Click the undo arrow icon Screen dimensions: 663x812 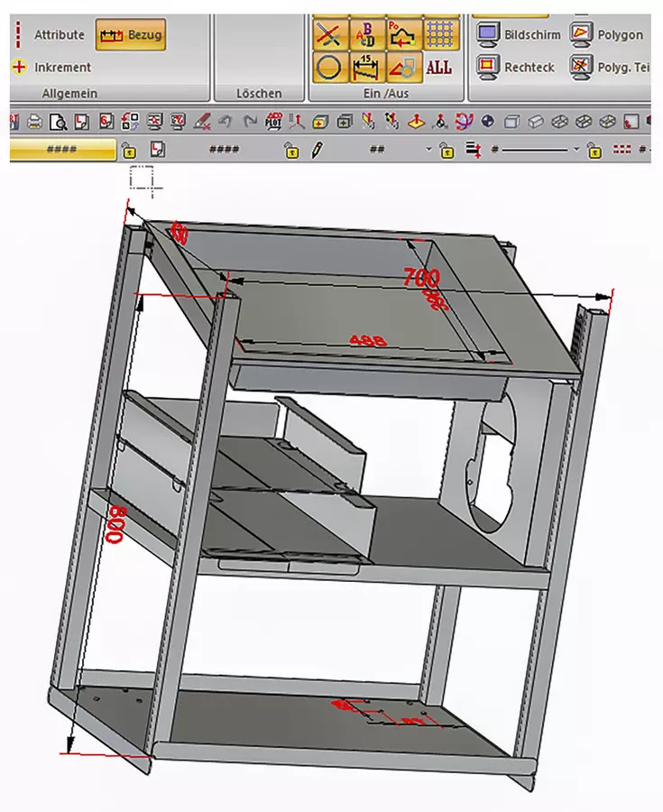(x=226, y=121)
